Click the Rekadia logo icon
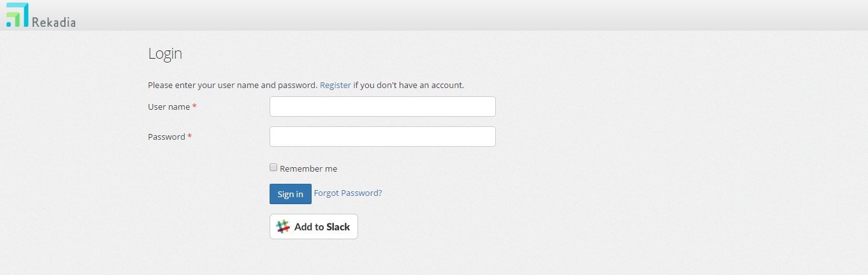868x275 pixels. point(17,15)
